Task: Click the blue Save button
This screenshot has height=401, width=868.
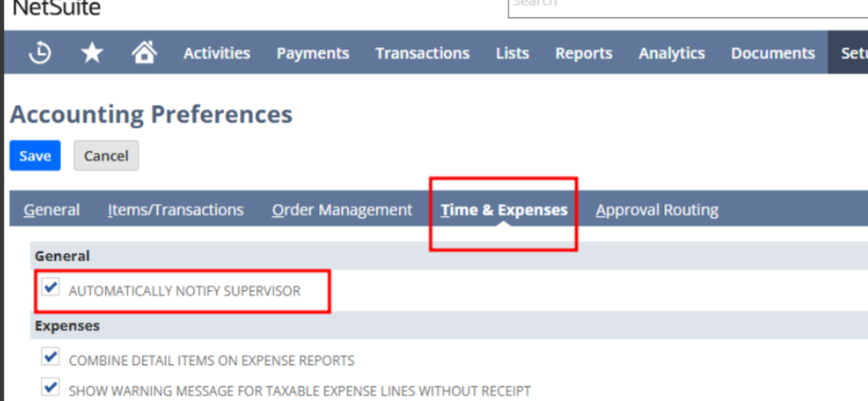Action: (35, 155)
